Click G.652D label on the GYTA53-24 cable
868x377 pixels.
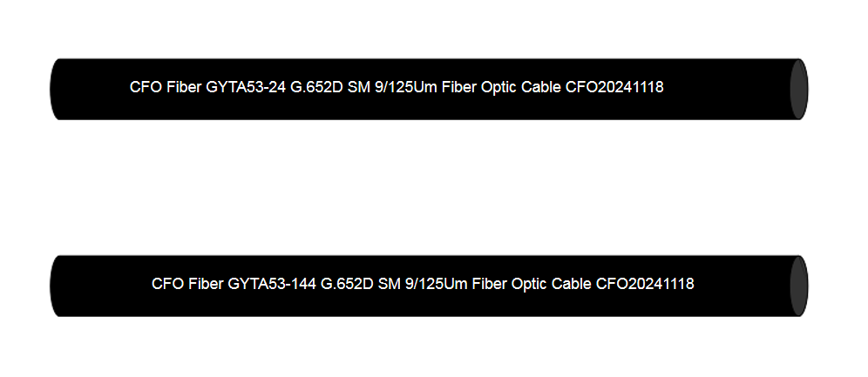pos(317,87)
